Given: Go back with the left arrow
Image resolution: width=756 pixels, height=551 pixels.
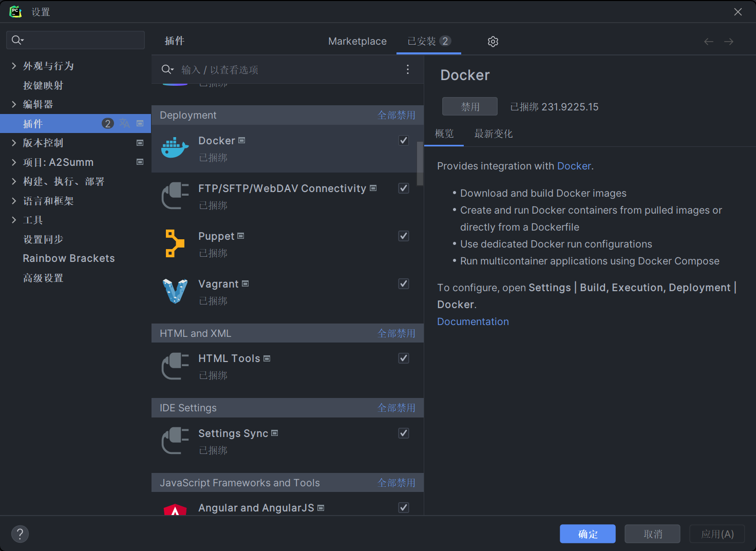Looking at the screenshot, I should point(709,42).
